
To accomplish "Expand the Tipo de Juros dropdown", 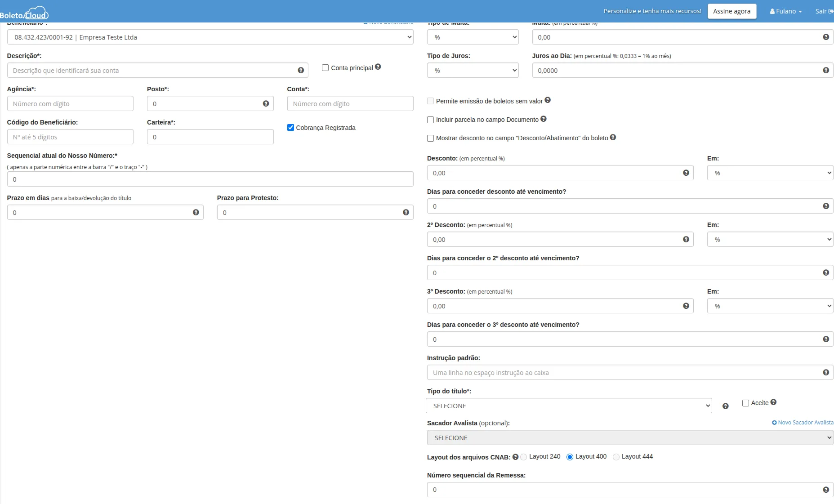I will (x=472, y=71).
